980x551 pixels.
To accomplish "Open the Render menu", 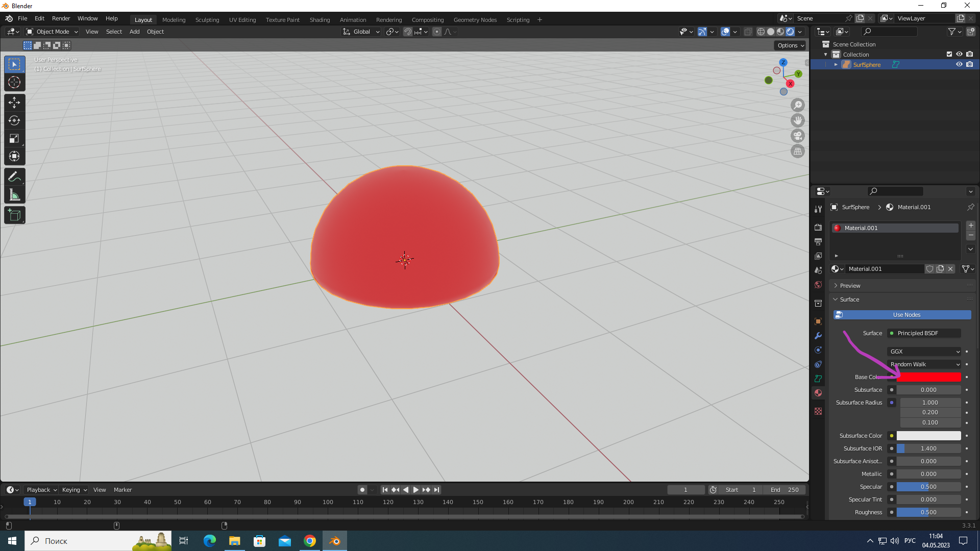I will pyautogui.click(x=61, y=18).
